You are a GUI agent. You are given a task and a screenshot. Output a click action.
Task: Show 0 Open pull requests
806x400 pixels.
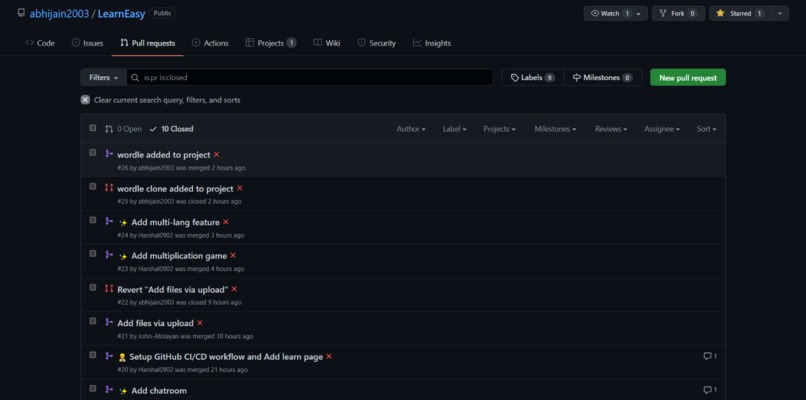coord(123,129)
